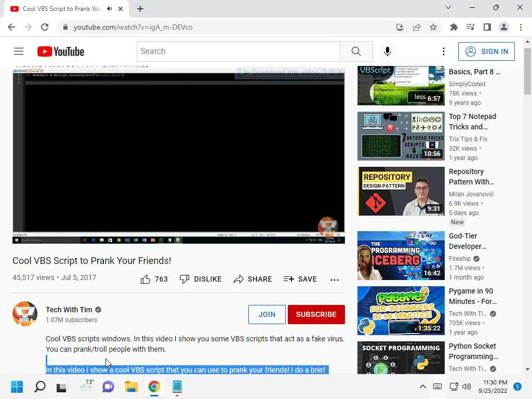
Task: Open the Chrome extensions puzzle icon
Action: [x=454, y=27]
